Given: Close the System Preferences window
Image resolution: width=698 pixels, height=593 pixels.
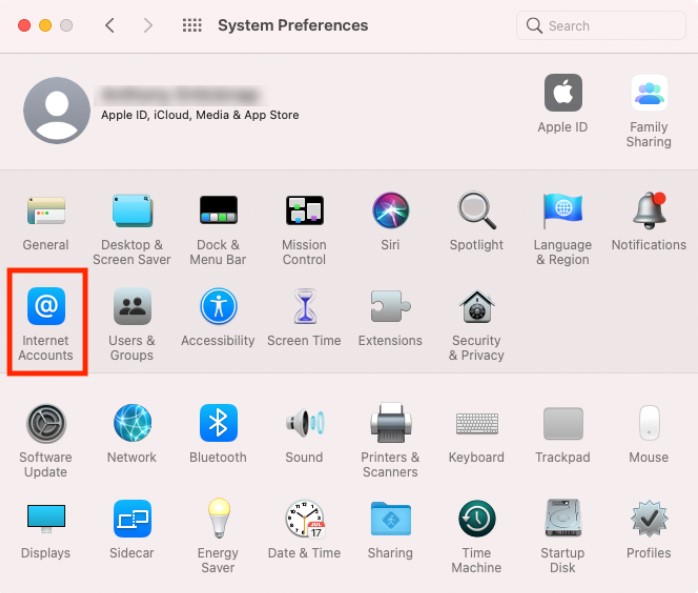Looking at the screenshot, I should tap(24, 25).
